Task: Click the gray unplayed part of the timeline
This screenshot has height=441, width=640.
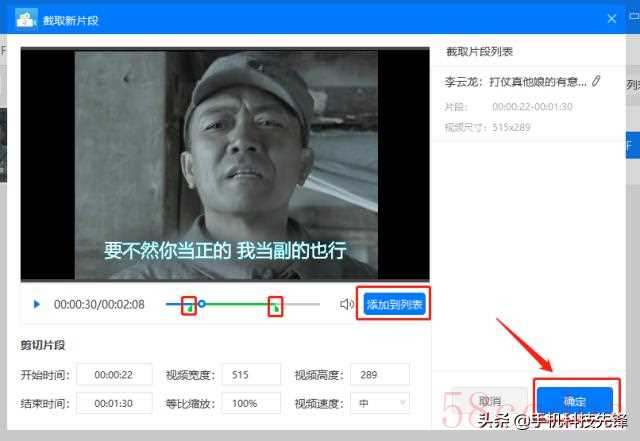Action: [x=300, y=304]
